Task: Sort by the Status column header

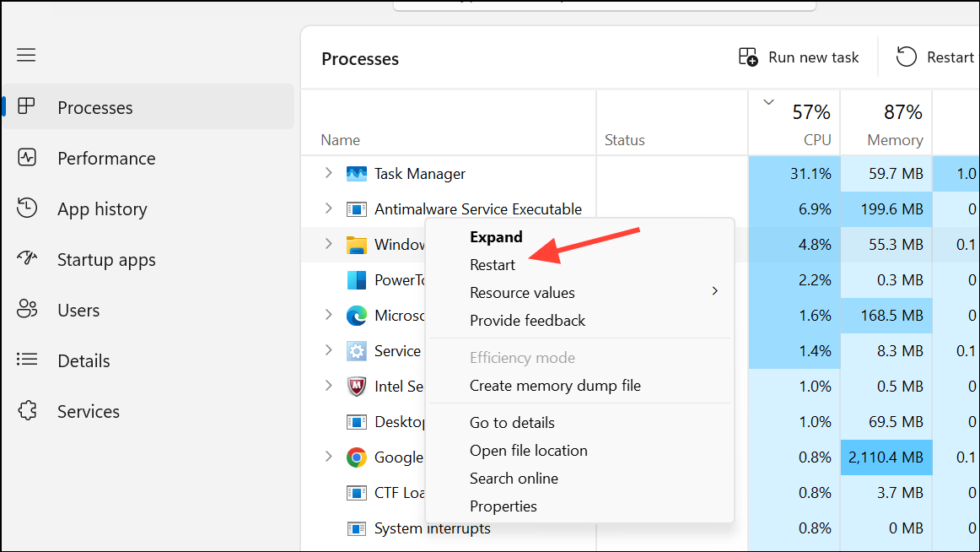Action: (672, 122)
